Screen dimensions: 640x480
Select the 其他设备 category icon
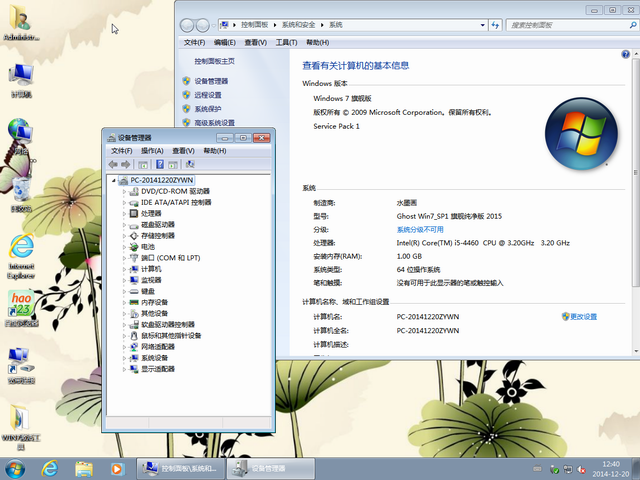coord(134,313)
